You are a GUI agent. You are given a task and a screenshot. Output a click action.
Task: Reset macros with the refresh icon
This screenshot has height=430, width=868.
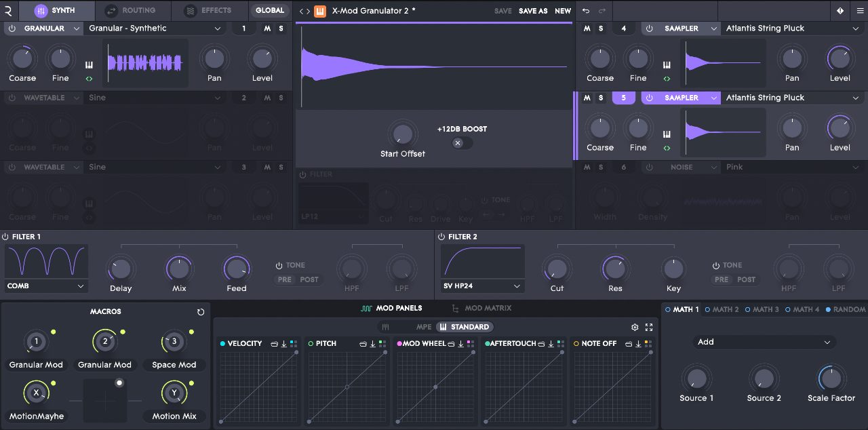point(201,312)
